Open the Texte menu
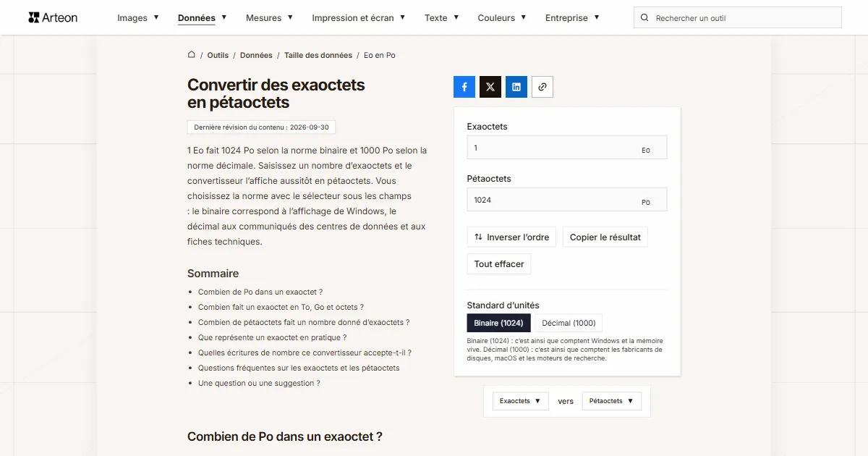This screenshot has height=456, width=868. (x=442, y=18)
